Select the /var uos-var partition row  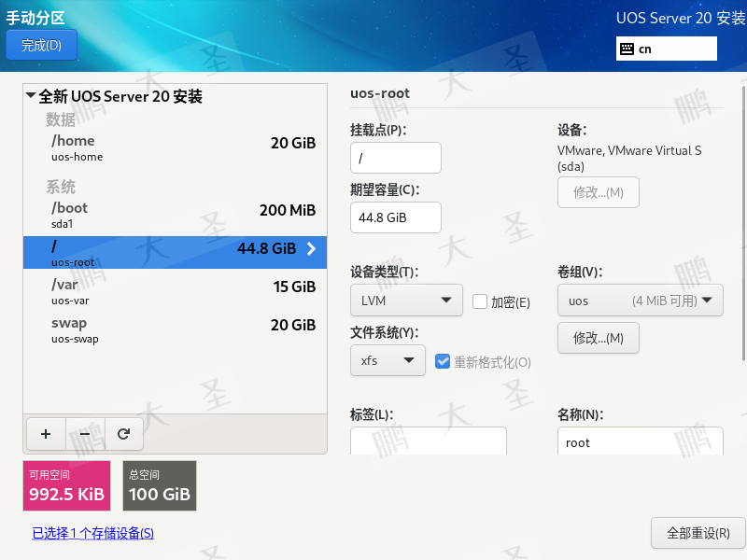click(x=175, y=291)
